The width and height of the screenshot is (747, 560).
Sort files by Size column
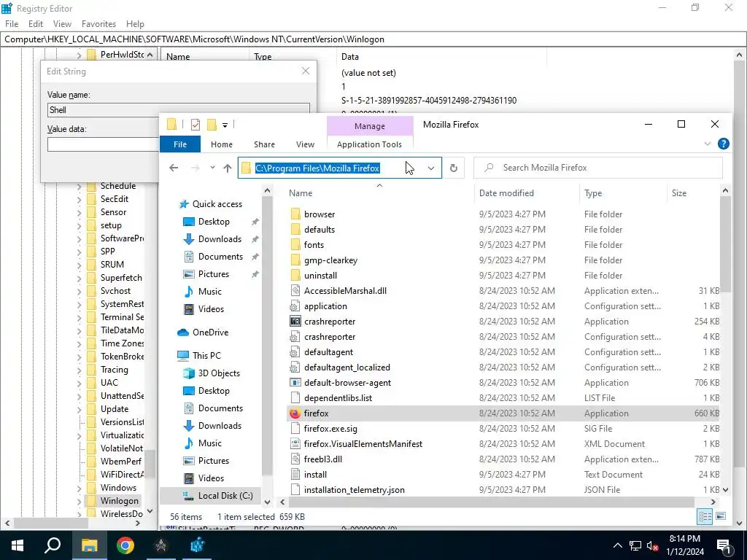coord(679,193)
